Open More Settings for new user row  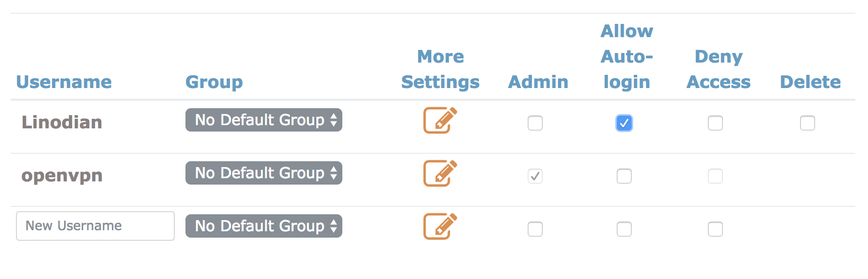[440, 226]
